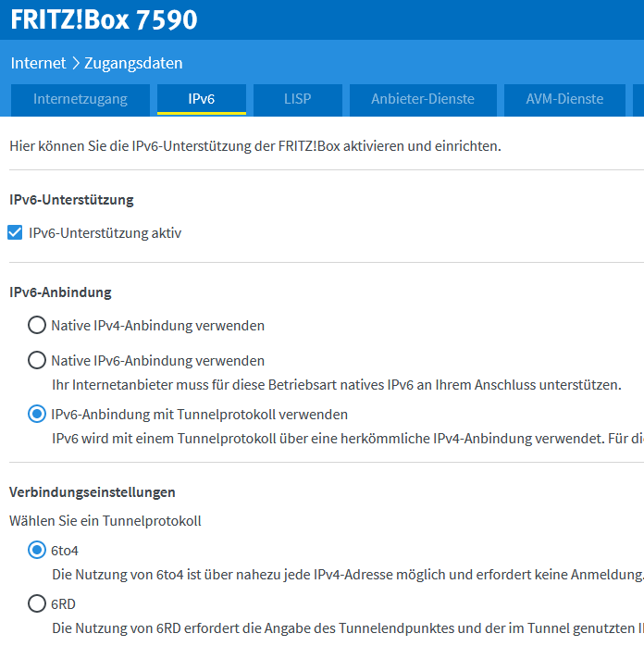Click the '6to4' option label text
This screenshot has width=644, height=646.
pos(66,551)
